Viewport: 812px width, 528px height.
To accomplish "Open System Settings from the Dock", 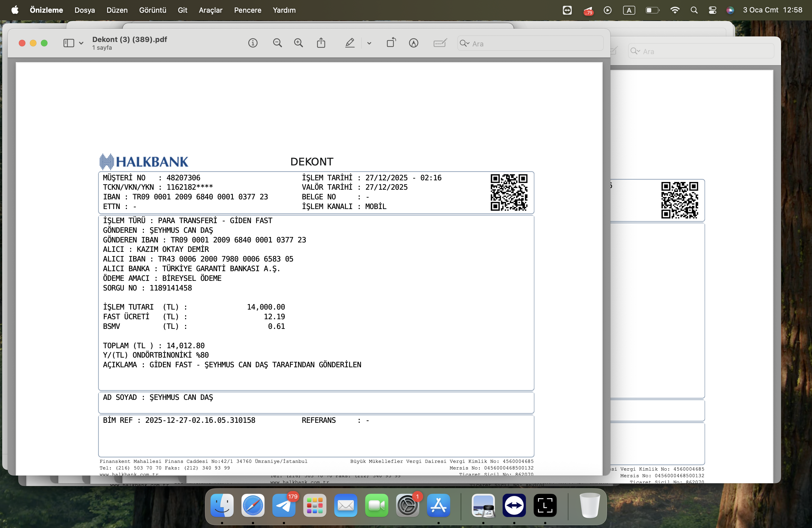I will pyautogui.click(x=407, y=505).
